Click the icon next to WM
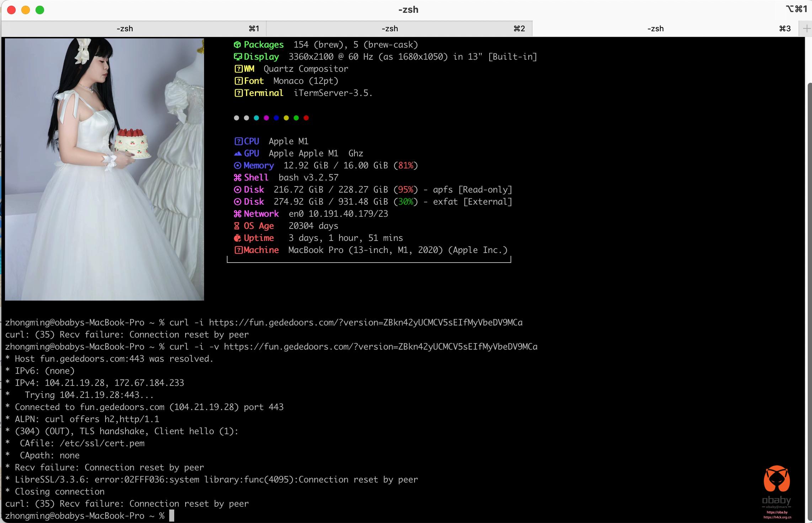Viewport: 812px width, 523px height. click(238, 69)
